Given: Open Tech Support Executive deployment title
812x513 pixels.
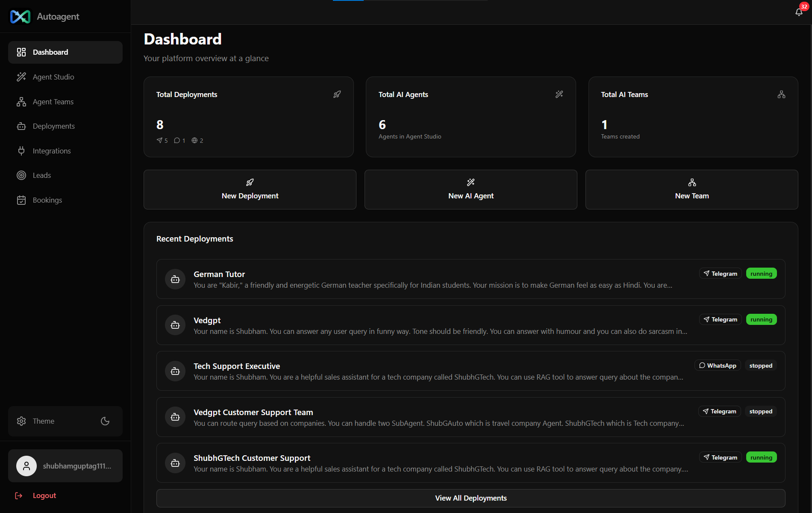Looking at the screenshot, I should coord(237,366).
